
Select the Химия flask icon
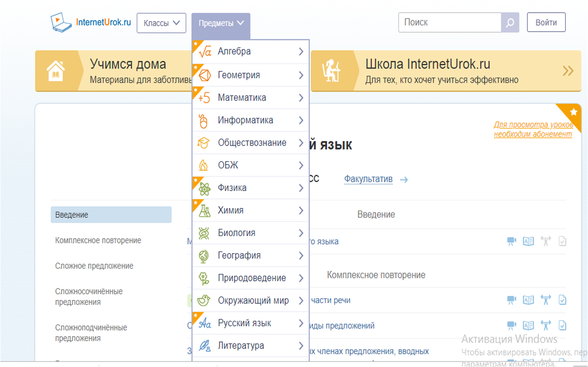tap(205, 210)
